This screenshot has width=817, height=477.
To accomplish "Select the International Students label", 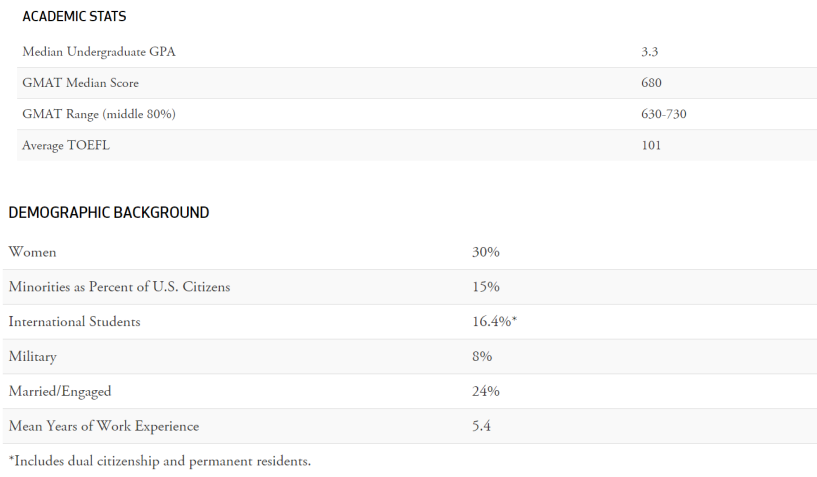I will click(74, 322).
